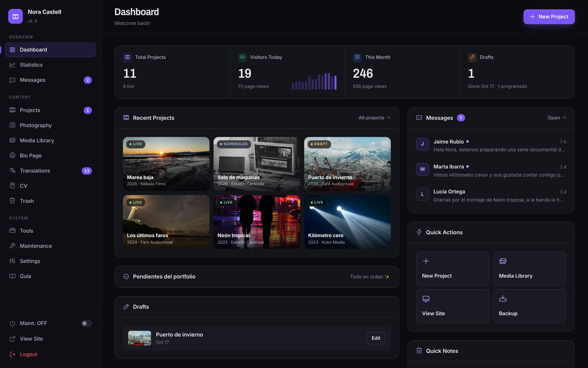Image resolution: width=588 pixels, height=368 pixels.
Task: Edit the Puerto de invierno draft
Action: point(376,338)
